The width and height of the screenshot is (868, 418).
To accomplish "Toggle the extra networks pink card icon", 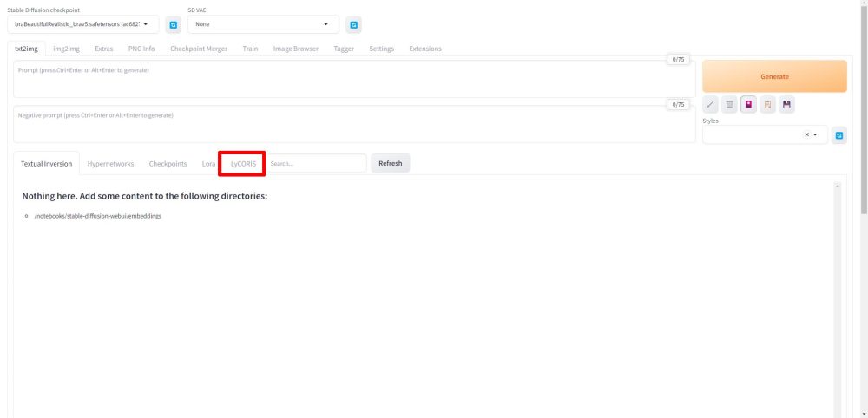I will tap(748, 104).
